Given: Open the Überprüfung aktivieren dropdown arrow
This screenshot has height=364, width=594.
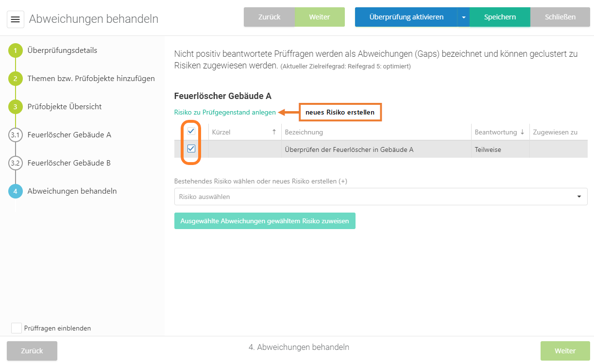Looking at the screenshot, I should [464, 17].
